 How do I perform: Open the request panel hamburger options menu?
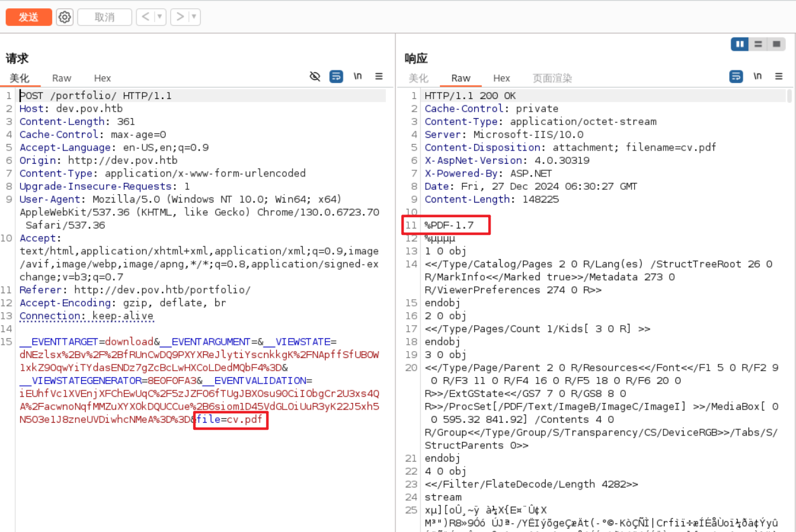(x=379, y=77)
